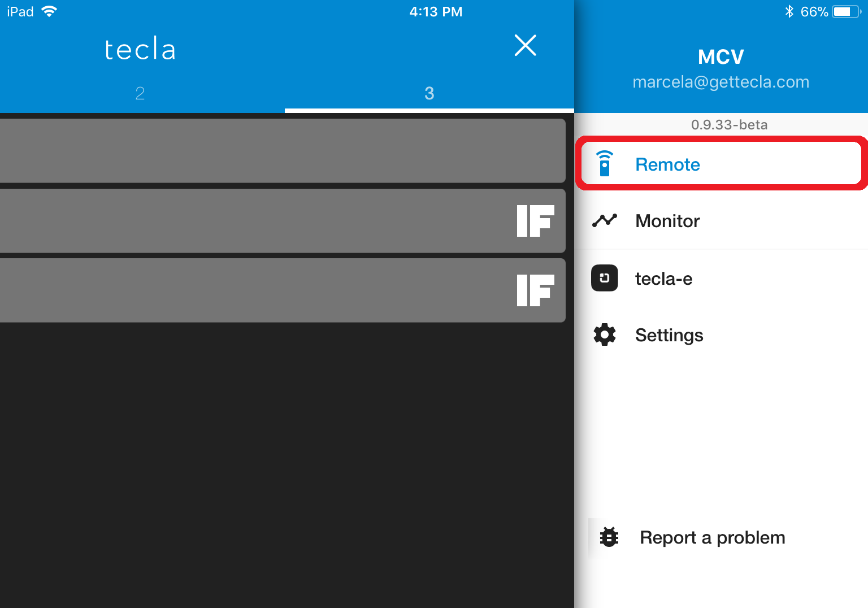
Task: Select the tecla-e text entry
Action: [x=663, y=279]
